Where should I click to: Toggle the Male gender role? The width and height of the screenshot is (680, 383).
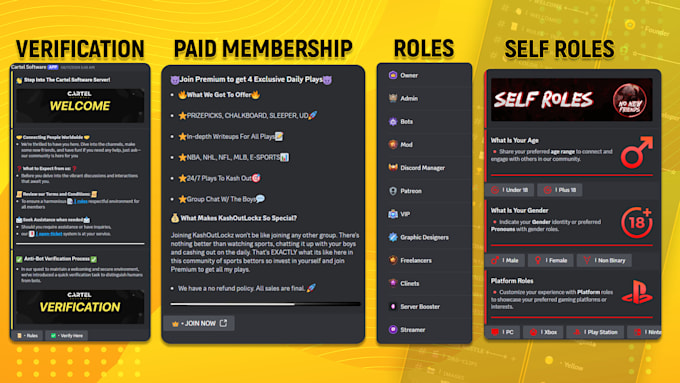[x=505, y=260]
